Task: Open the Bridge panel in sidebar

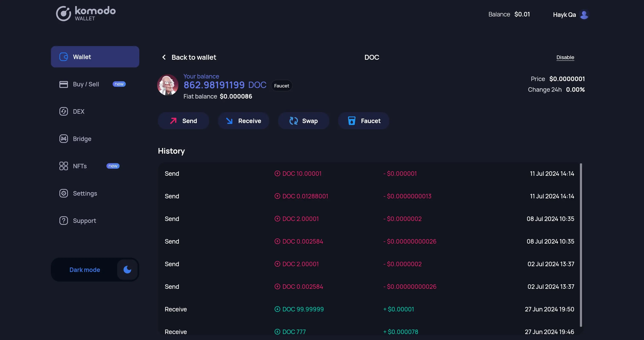Action: pos(82,139)
